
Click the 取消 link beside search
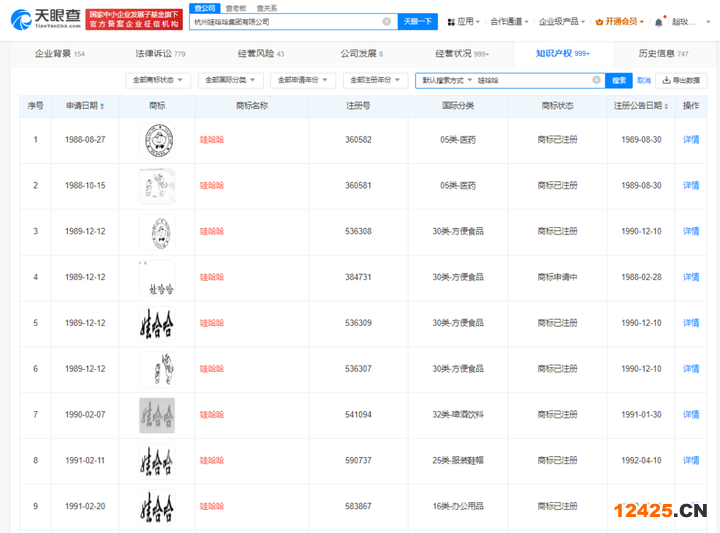click(644, 80)
